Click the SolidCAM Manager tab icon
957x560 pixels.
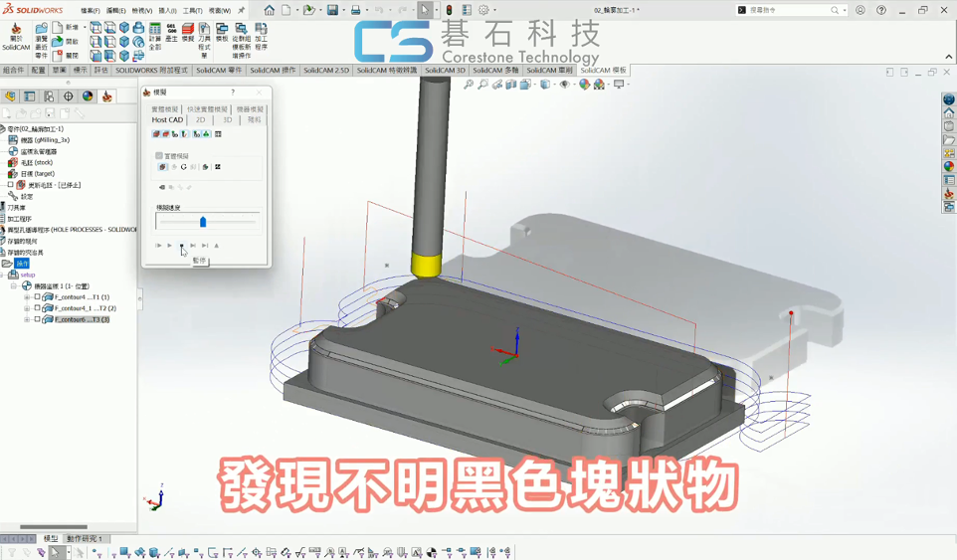[106, 96]
